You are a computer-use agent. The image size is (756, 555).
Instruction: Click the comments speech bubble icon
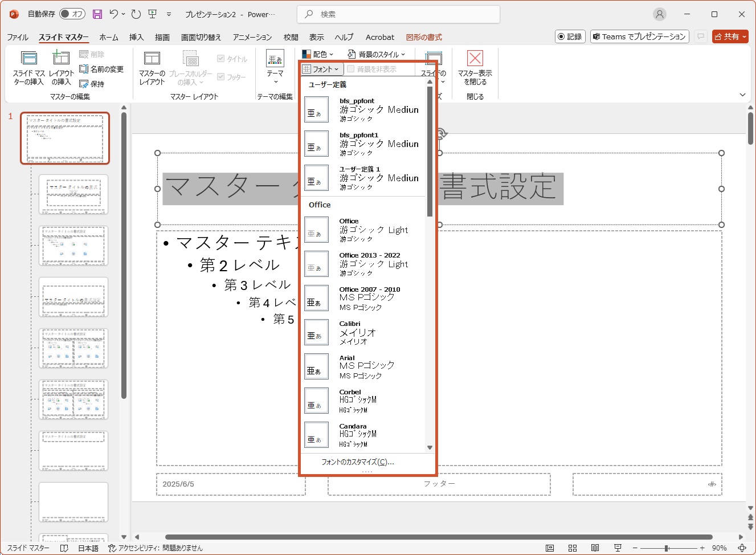[701, 36]
